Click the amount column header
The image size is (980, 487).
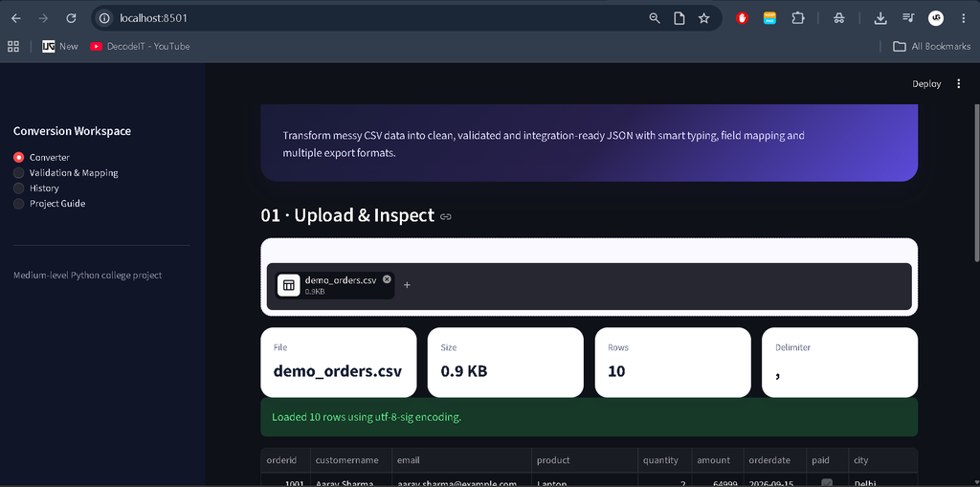(718, 460)
